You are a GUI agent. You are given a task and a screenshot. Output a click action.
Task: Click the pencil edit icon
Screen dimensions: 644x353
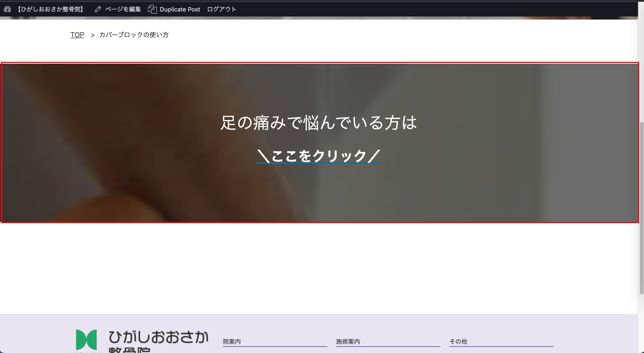[x=98, y=9]
